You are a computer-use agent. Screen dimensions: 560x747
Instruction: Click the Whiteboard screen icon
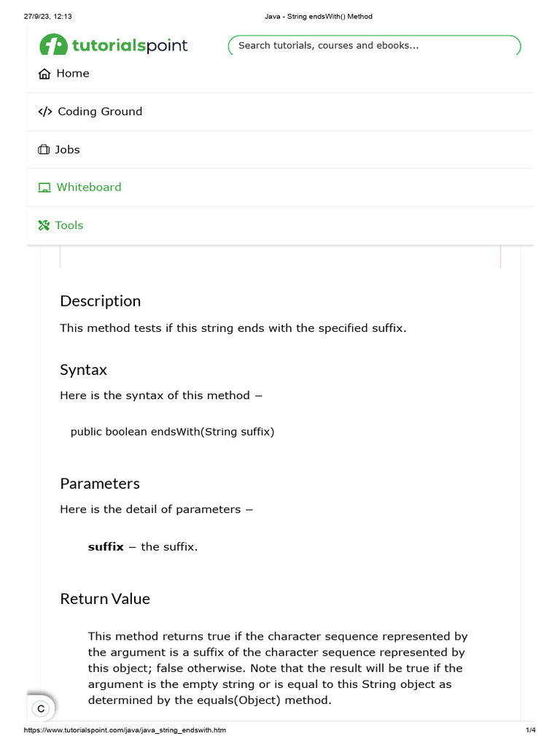[44, 187]
